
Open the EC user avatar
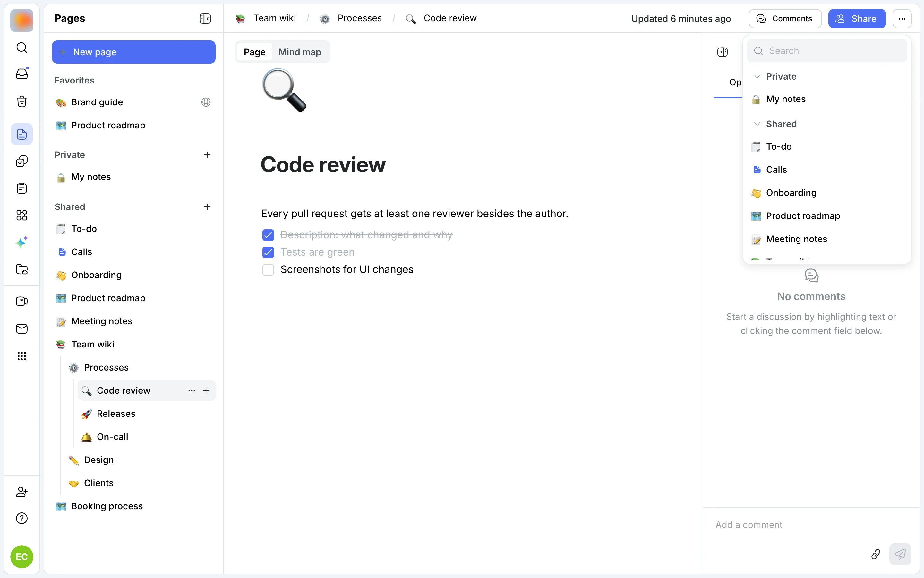[22, 556]
